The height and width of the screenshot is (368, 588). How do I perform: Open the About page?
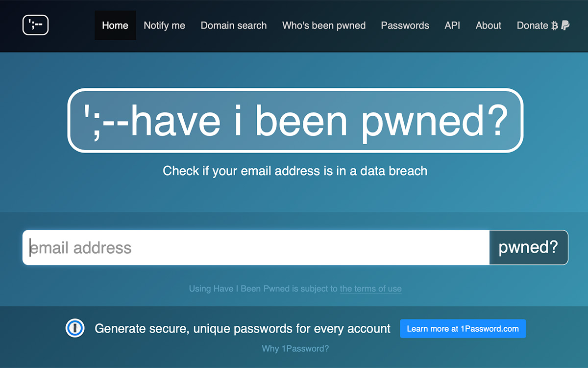point(488,26)
